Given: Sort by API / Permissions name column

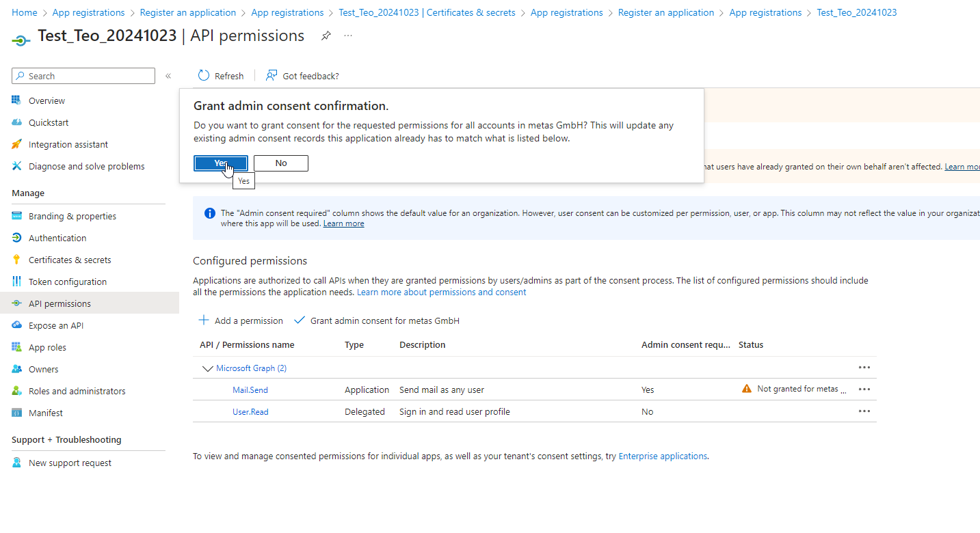Looking at the screenshot, I should [247, 344].
